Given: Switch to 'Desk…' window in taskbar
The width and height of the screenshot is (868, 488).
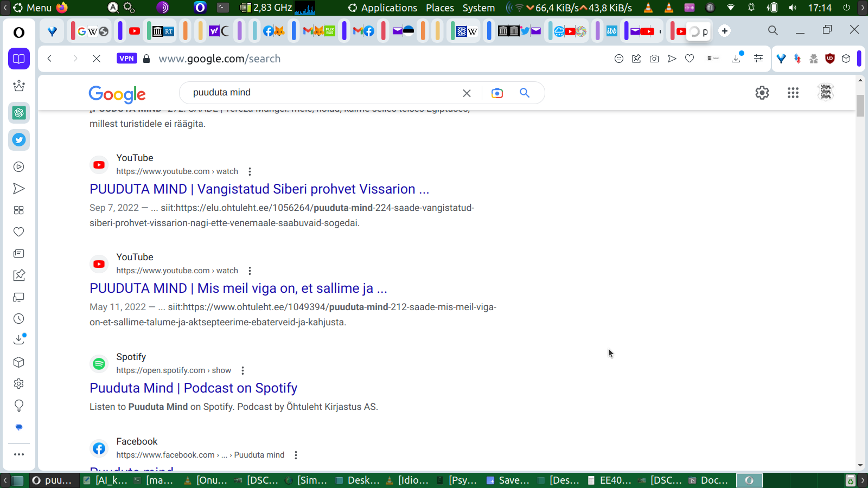Looking at the screenshot, I should 358,480.
